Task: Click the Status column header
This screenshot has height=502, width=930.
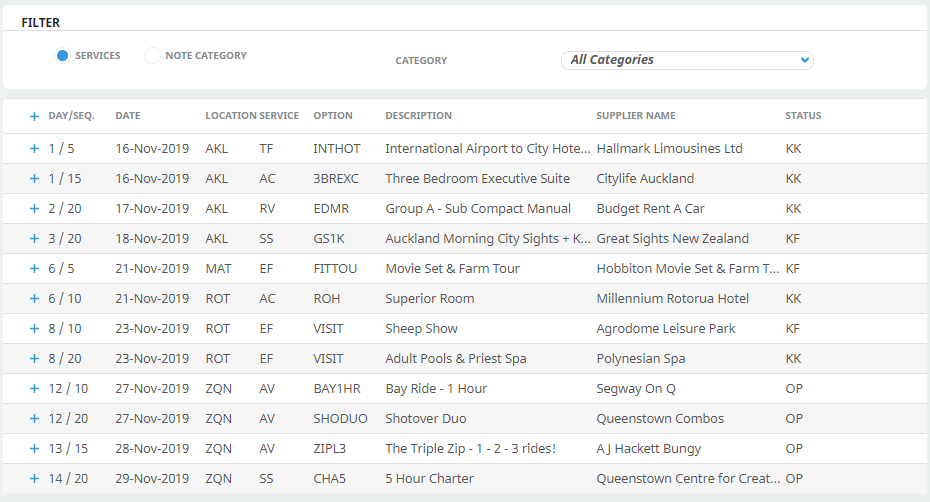Action: [x=803, y=116]
